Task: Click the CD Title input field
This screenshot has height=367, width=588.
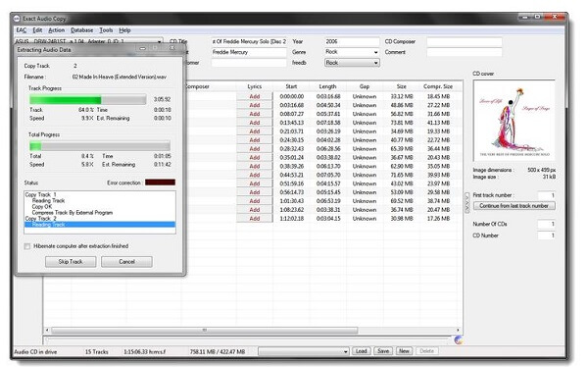Action: tap(249, 41)
